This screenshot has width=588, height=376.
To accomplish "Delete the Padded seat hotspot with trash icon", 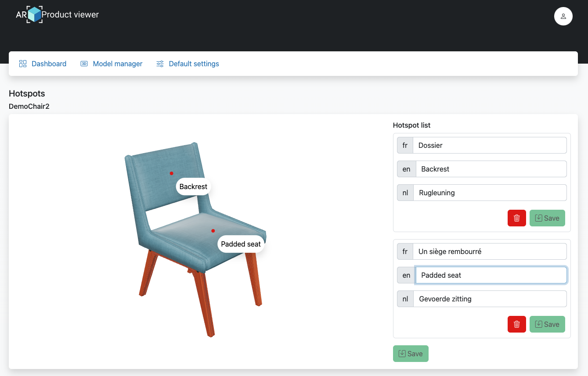I will click(516, 324).
